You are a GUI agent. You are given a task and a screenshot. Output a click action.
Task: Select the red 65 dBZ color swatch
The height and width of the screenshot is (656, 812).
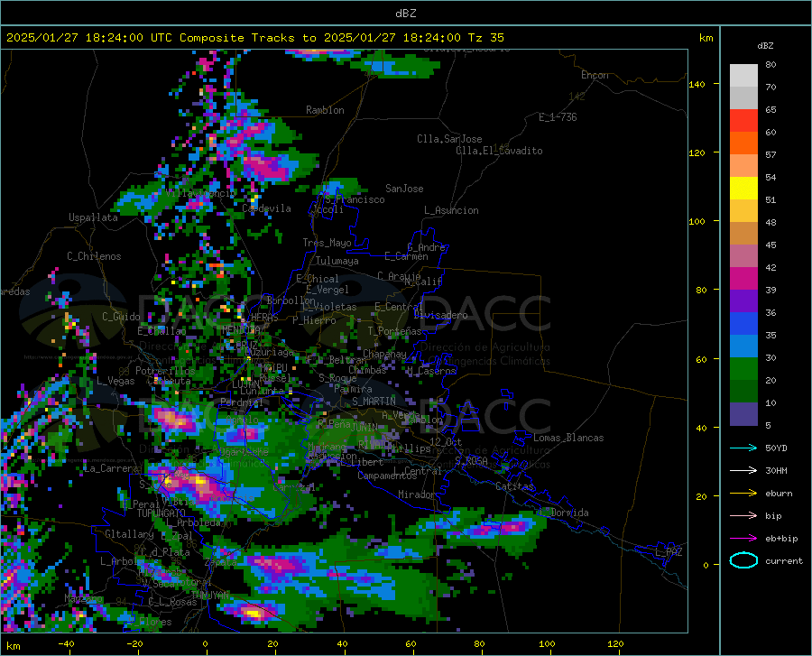pyautogui.click(x=743, y=121)
